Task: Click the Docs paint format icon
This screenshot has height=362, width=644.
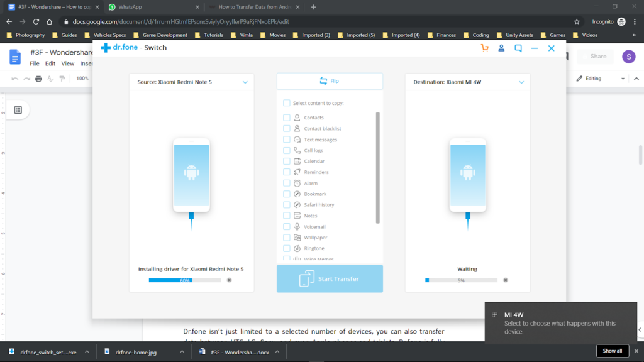Action: click(62, 79)
